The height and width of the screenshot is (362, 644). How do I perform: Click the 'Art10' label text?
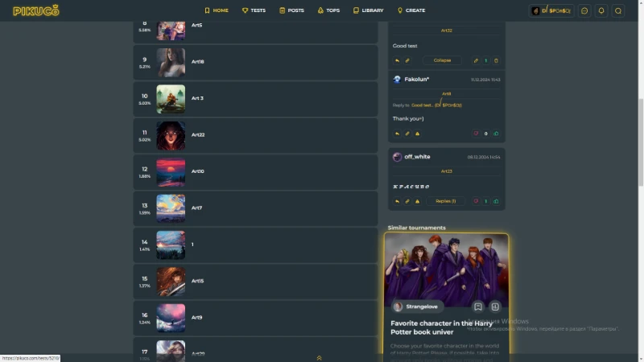click(x=197, y=171)
